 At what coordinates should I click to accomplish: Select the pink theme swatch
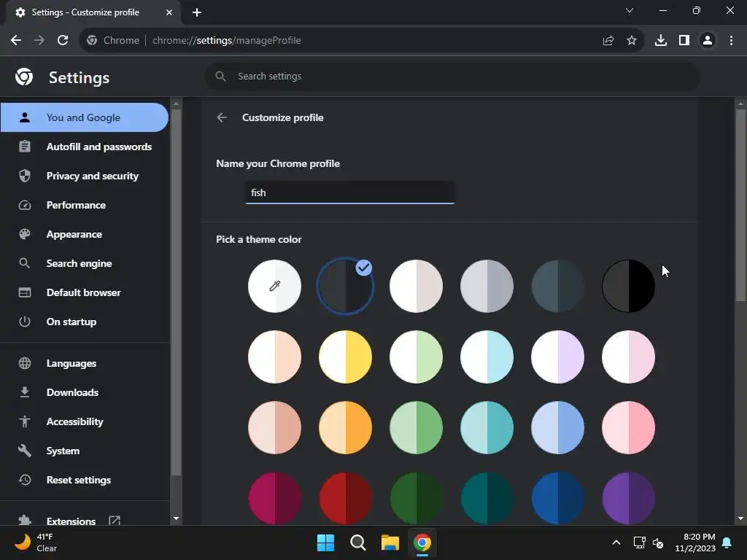(628, 427)
